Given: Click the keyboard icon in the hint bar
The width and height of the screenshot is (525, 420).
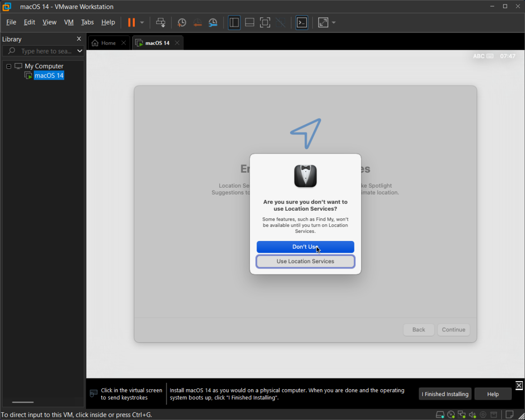Looking at the screenshot, I should (x=94, y=393).
